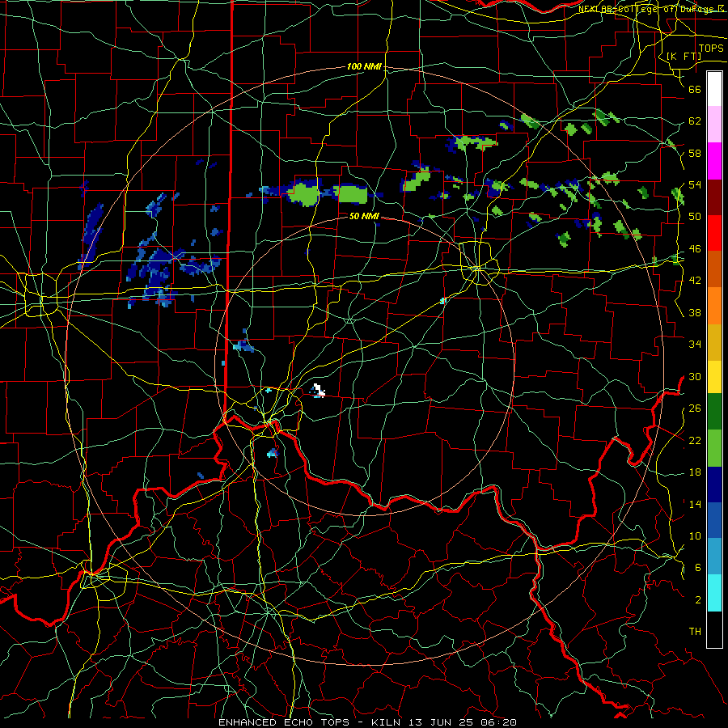This screenshot has width=728, height=728.
Task: Select the bright red legend band
Action: pyautogui.click(x=714, y=233)
